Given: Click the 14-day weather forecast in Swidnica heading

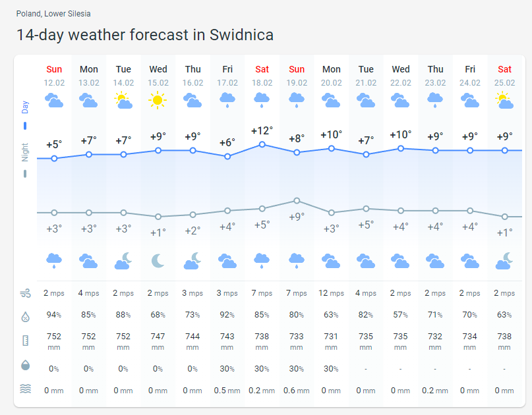Looking at the screenshot, I should pyautogui.click(x=145, y=35).
